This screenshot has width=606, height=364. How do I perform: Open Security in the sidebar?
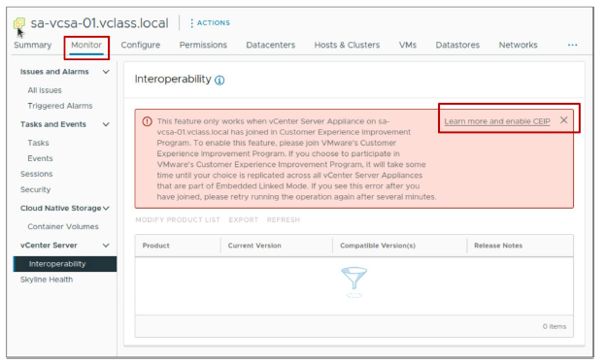pos(35,189)
